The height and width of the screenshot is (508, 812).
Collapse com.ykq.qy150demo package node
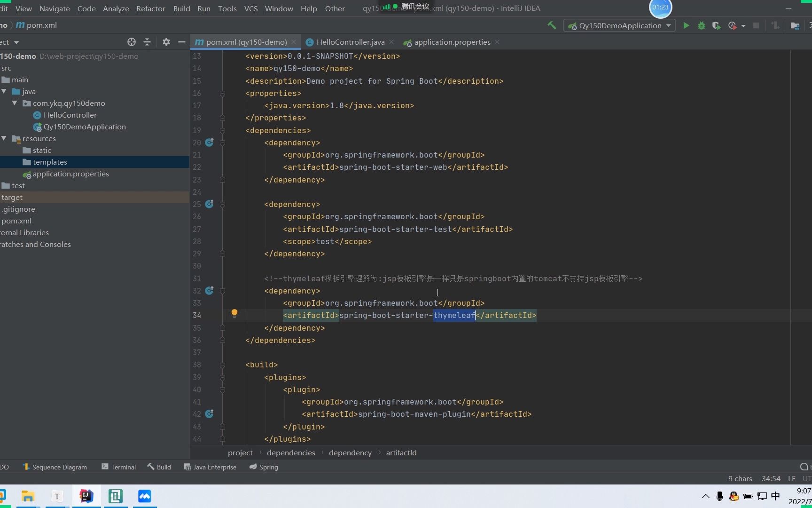pyautogui.click(x=15, y=103)
